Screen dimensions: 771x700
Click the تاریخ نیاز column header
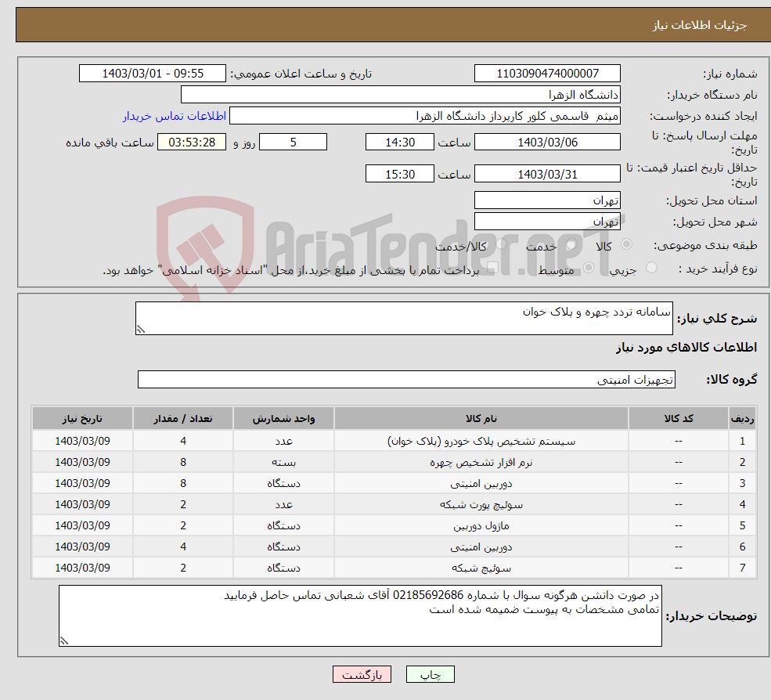83,419
